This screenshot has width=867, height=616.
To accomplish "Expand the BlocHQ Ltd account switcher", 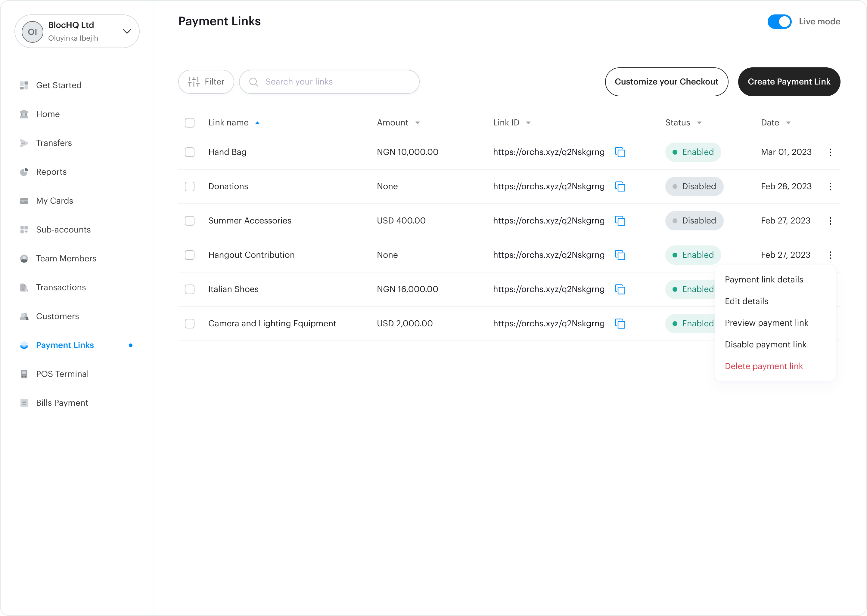I will 127,31.
